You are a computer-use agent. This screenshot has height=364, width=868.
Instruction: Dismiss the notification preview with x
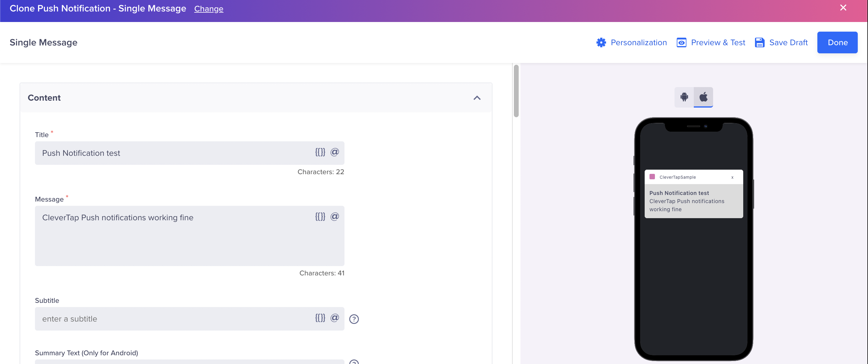[x=732, y=177]
